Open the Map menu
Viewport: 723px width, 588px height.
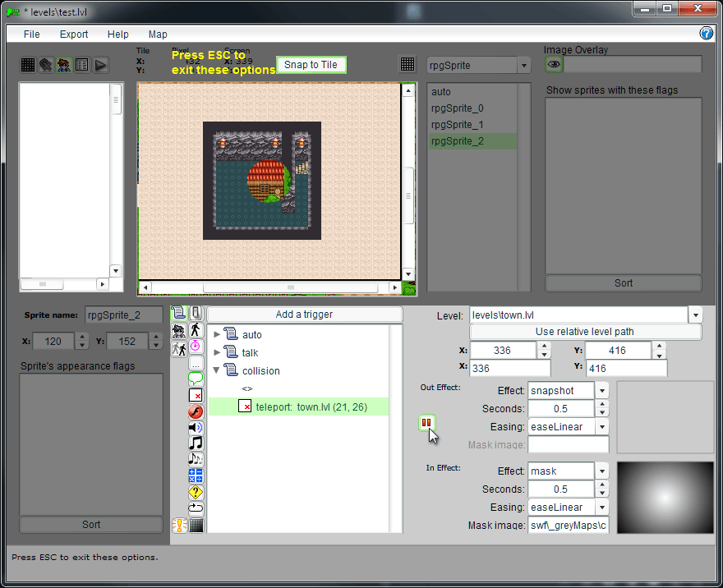click(158, 34)
